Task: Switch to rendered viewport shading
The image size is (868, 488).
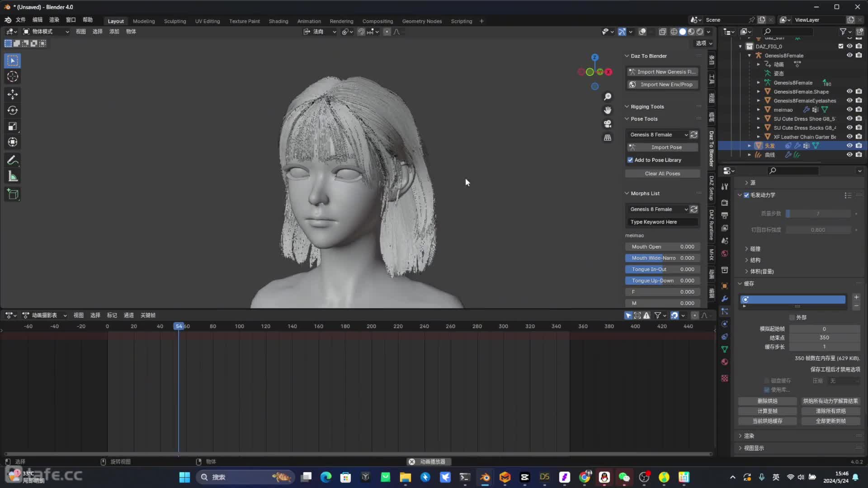Action: click(x=700, y=32)
